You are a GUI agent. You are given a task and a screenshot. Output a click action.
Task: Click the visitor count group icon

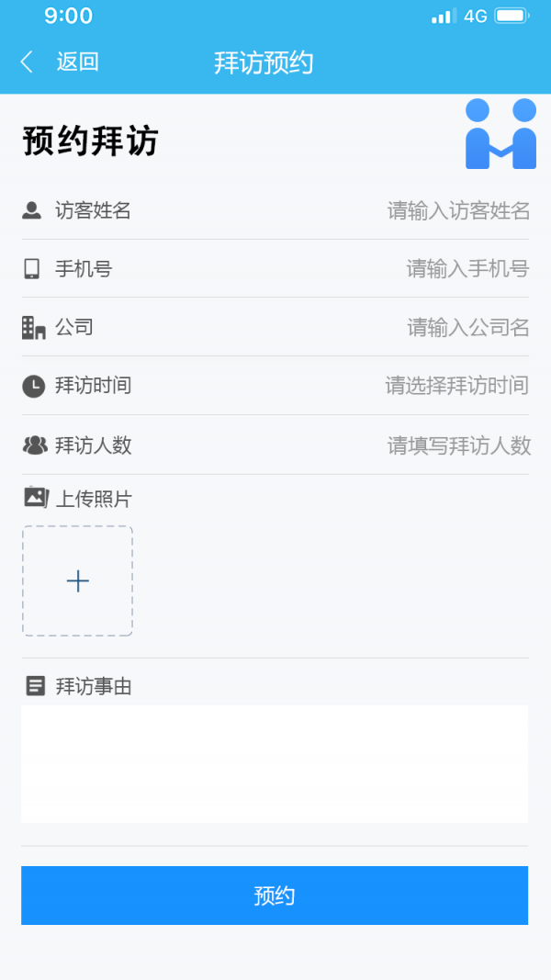34,445
